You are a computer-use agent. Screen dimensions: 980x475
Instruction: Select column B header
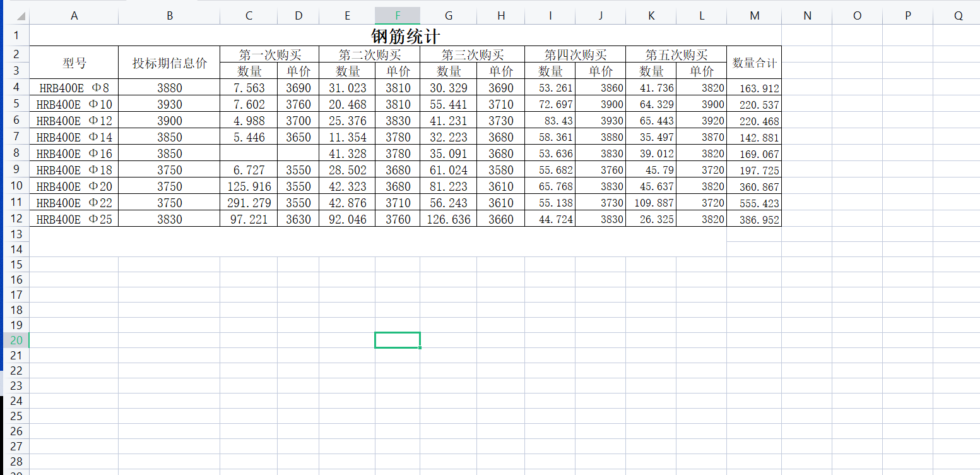coord(169,16)
